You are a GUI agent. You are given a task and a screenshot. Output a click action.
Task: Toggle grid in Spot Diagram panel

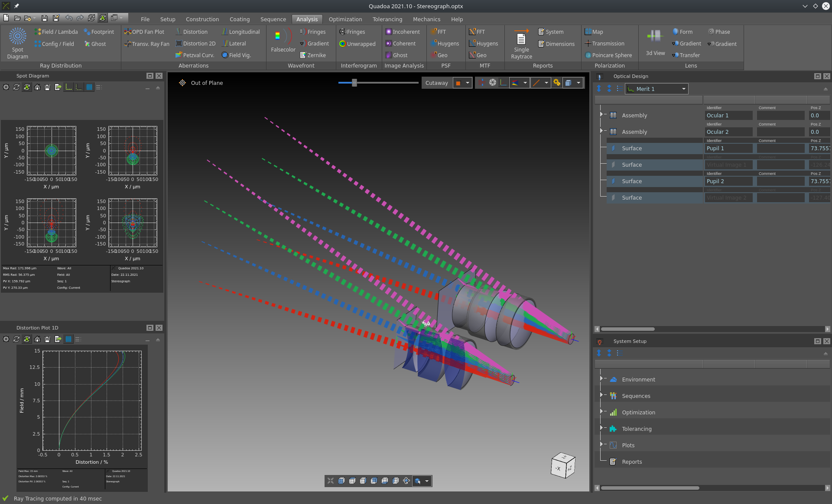pos(89,87)
